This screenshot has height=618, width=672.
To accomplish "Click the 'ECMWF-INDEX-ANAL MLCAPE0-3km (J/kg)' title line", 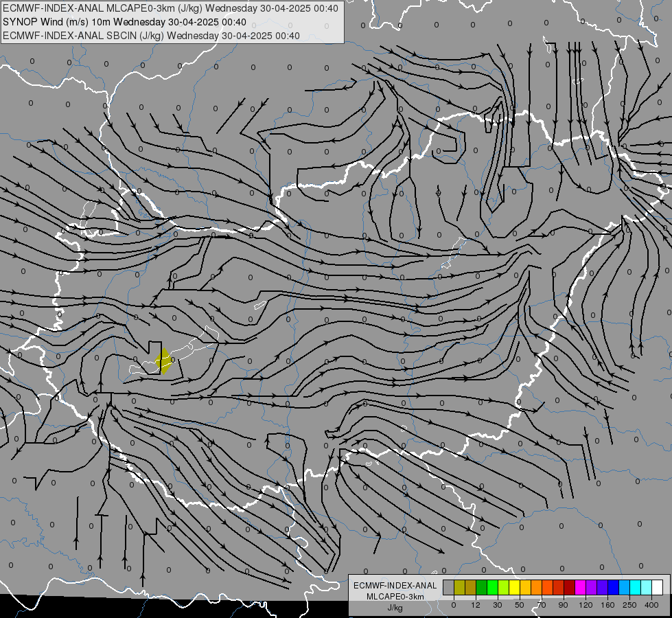I will (x=170, y=8).
